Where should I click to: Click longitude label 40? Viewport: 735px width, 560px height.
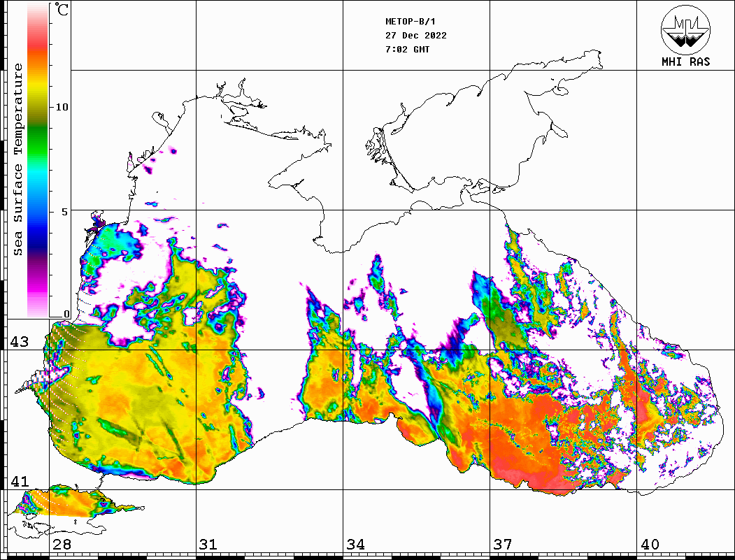coord(649,544)
